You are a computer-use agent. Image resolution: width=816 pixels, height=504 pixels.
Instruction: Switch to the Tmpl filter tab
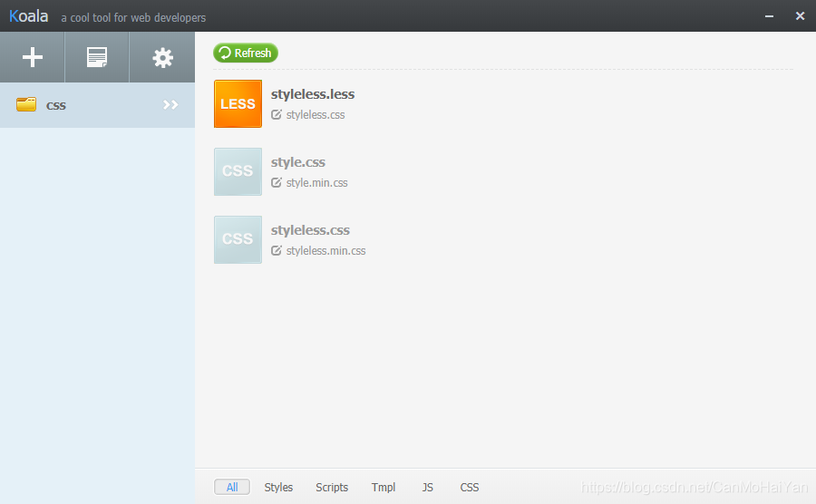point(384,488)
